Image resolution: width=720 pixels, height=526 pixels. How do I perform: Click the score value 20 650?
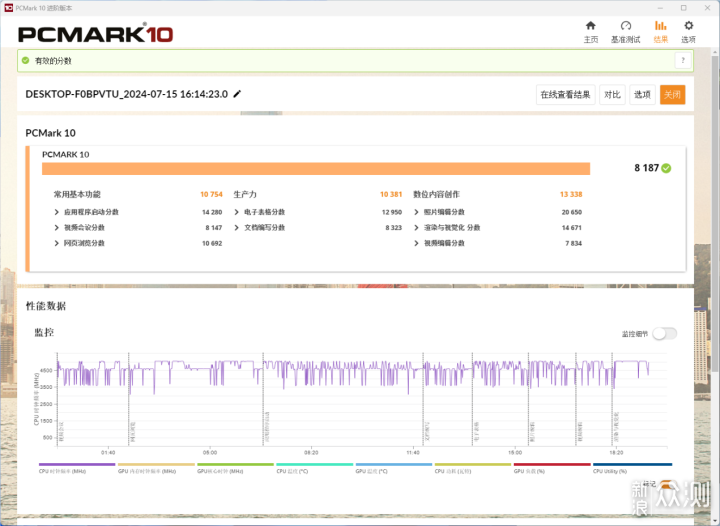click(572, 212)
